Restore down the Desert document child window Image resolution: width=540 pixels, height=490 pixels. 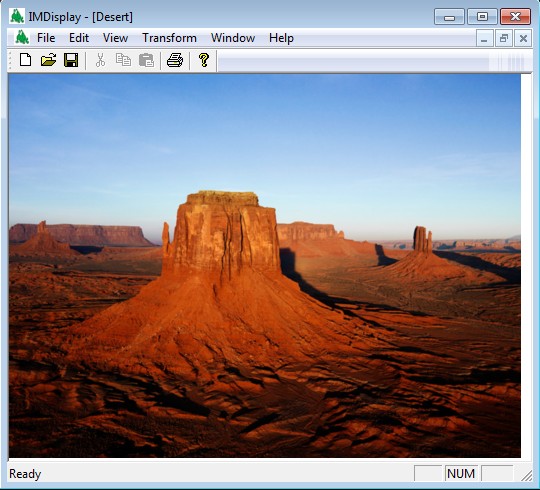coord(504,38)
